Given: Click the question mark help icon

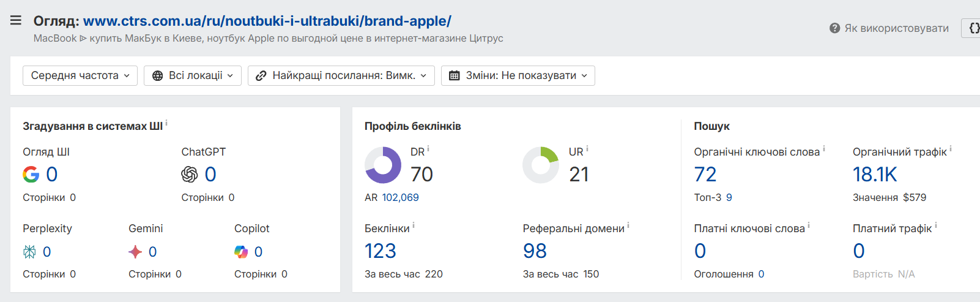Looking at the screenshot, I should 834,28.
